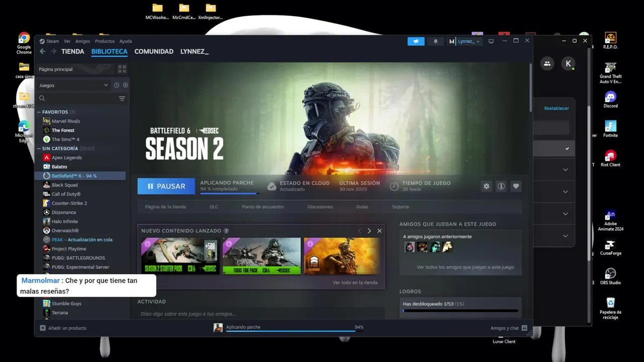Open CurseForge desktop shortcut

click(x=610, y=247)
